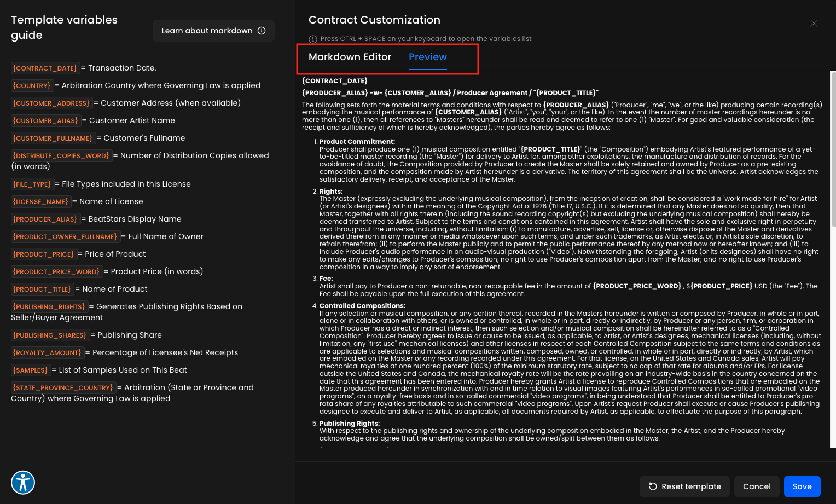836x504 pixels.
Task: Select the Preview tab
Action: coord(427,57)
